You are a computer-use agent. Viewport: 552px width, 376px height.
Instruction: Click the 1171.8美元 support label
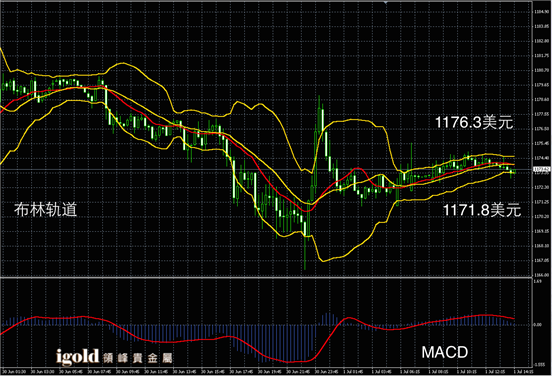pos(481,210)
